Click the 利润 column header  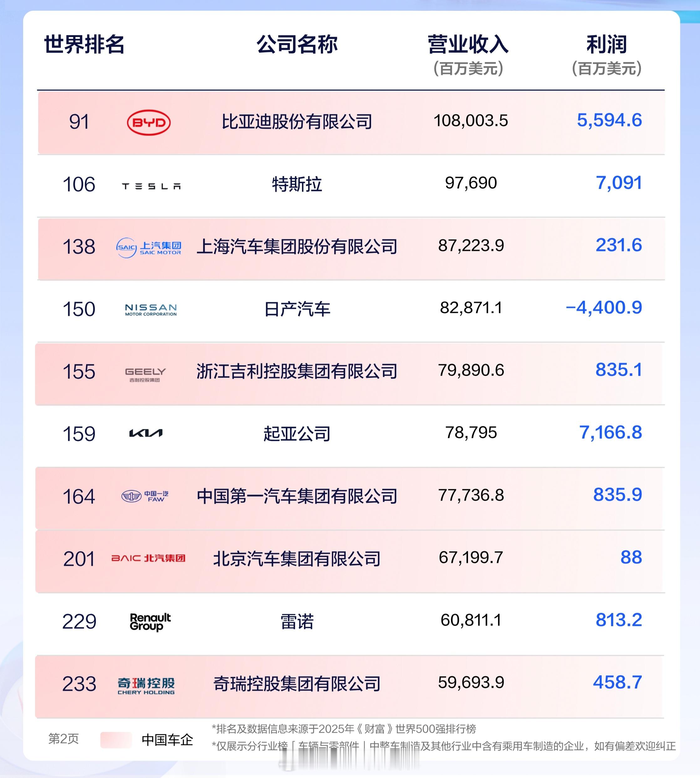point(606,44)
